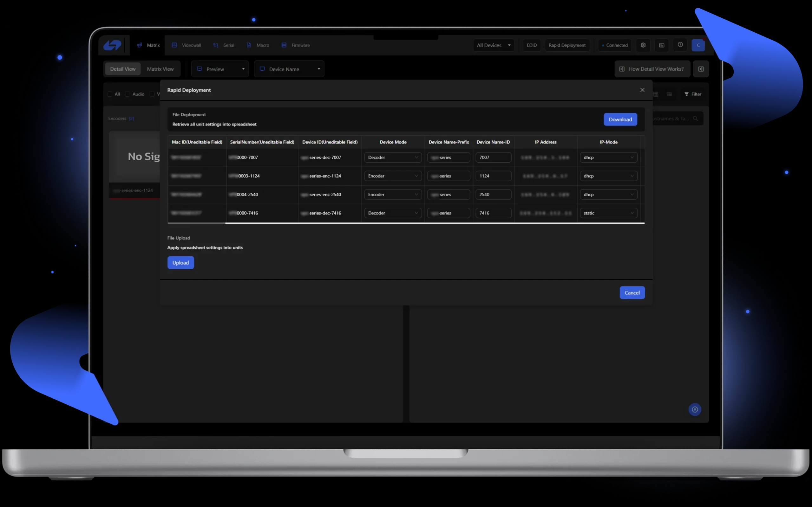Switch to Matrix View toggle

[x=160, y=69]
